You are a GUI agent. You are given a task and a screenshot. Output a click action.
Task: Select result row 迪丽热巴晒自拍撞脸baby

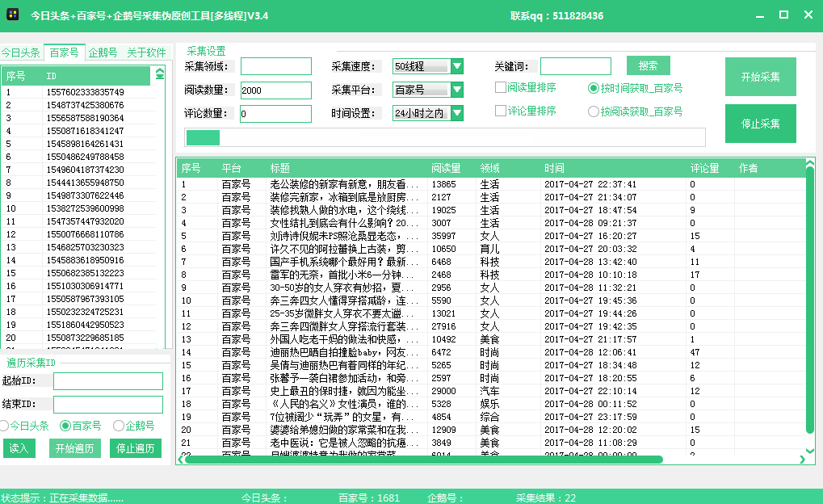pyautogui.click(x=491, y=352)
